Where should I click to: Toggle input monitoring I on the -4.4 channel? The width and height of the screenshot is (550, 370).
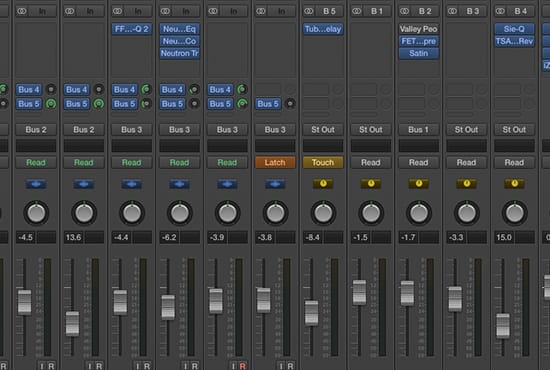click(x=138, y=366)
